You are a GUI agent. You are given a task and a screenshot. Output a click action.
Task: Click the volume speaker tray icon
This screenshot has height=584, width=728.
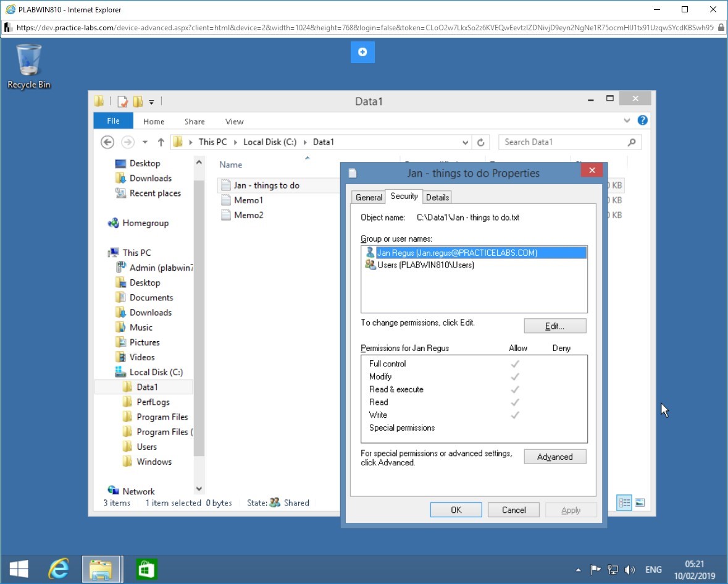tap(630, 570)
